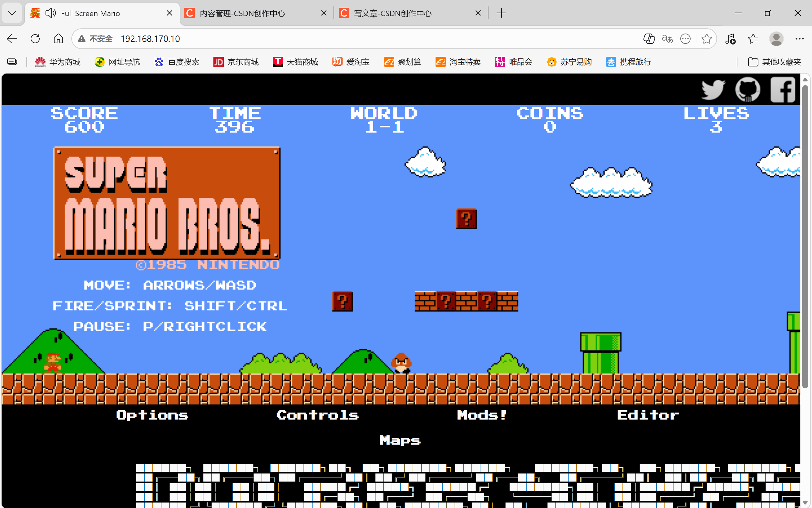Go to browser home page icon
The width and height of the screenshot is (812, 508).
click(58, 39)
